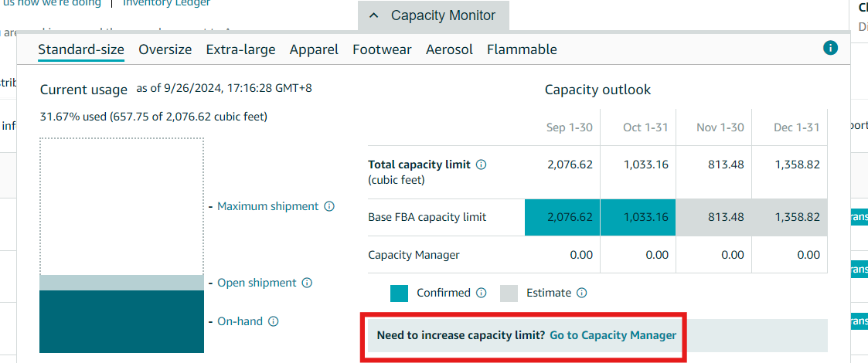The image size is (868, 363).
Task: Select the Standard-size tab
Action: point(81,49)
